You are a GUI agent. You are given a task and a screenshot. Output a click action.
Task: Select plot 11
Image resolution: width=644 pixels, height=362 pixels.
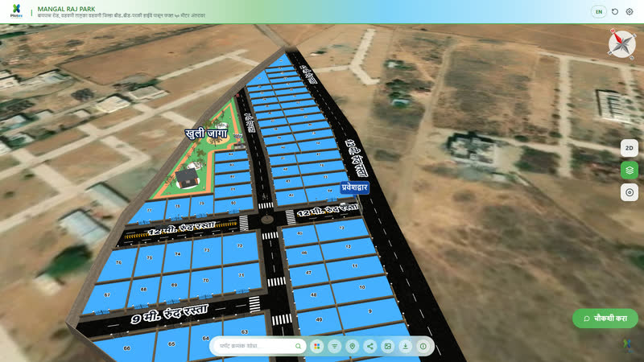pyautogui.click(x=354, y=267)
